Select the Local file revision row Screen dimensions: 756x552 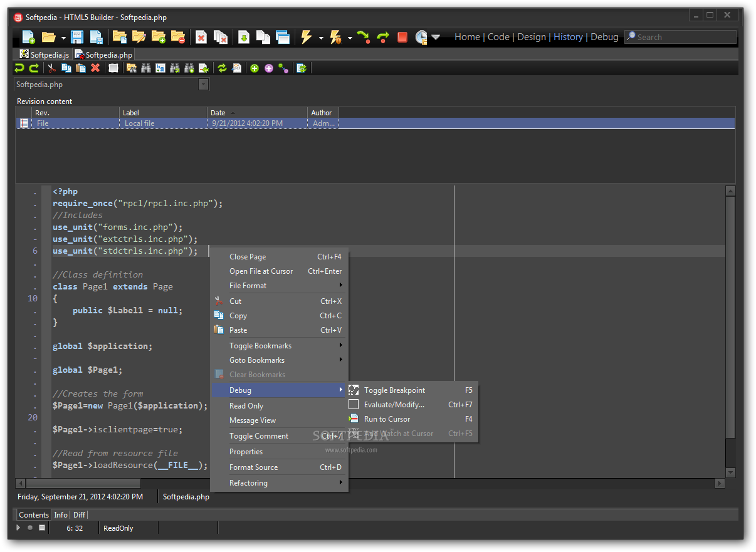point(375,123)
